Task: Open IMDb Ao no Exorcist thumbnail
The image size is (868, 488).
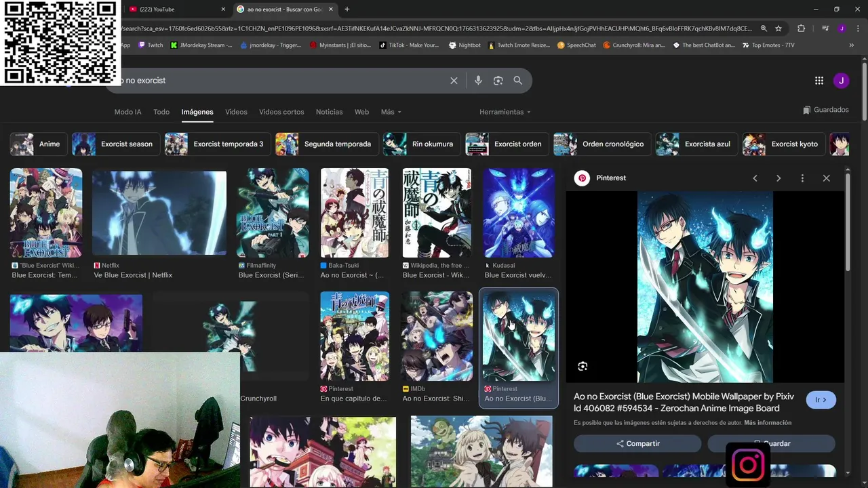Action: point(437,336)
